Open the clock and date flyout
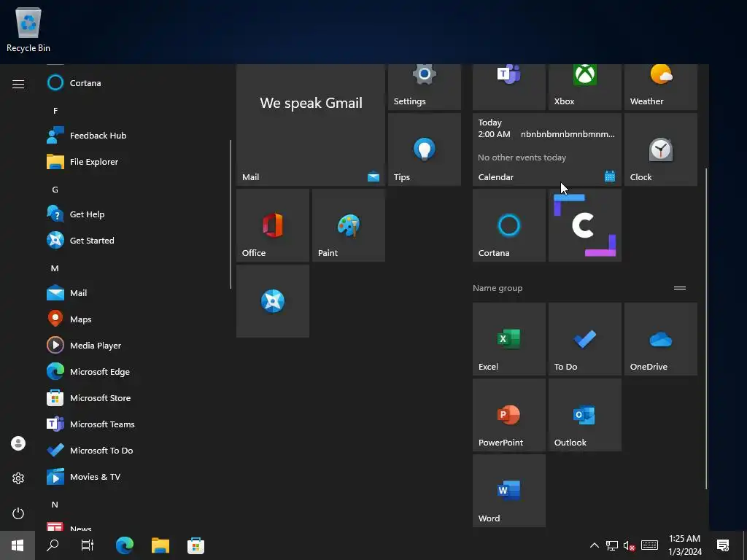Viewport: 747px width, 560px height. click(685, 545)
